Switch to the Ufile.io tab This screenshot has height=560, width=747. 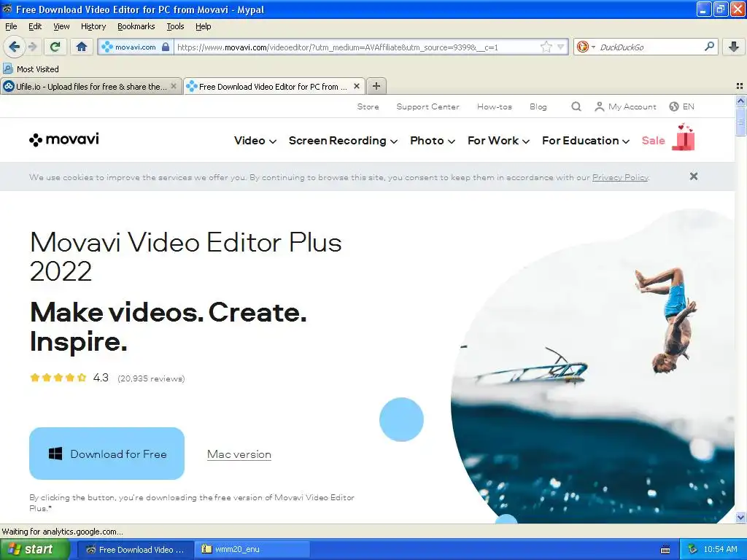pyautogui.click(x=91, y=86)
